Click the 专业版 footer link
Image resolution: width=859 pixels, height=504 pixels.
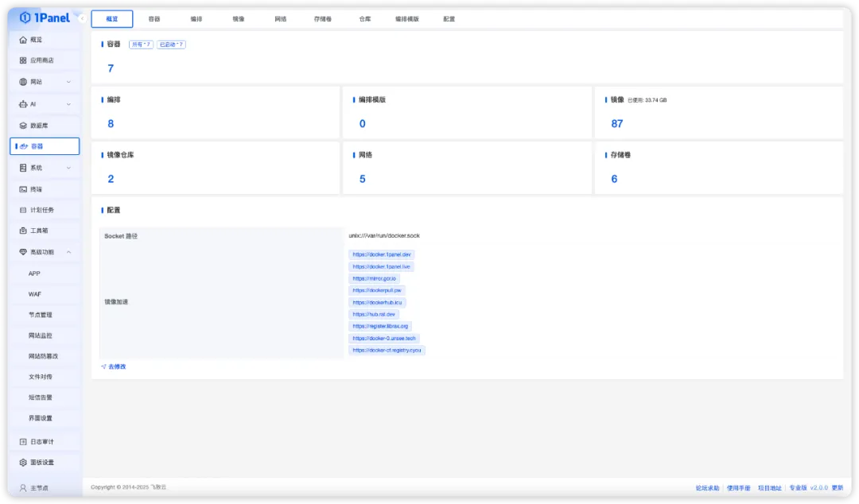(798, 487)
